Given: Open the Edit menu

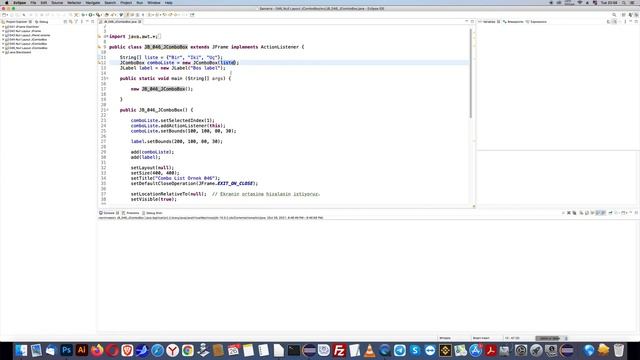Looking at the screenshot, I should (44, 2).
